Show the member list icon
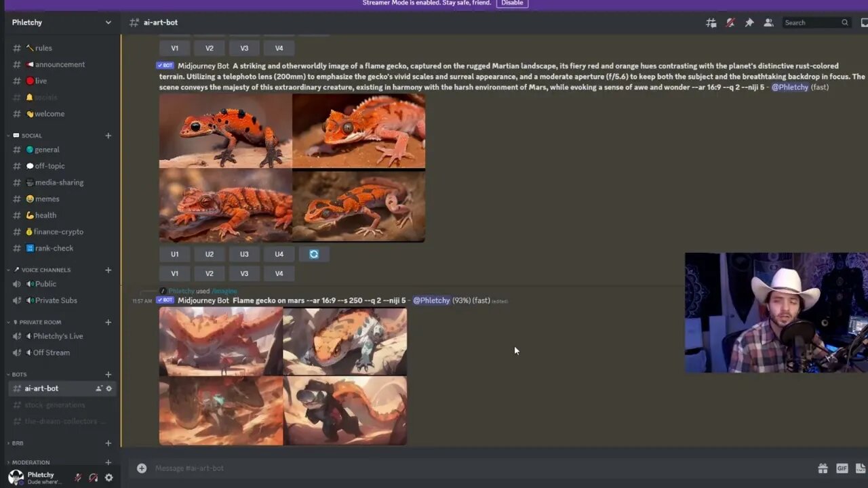The height and width of the screenshot is (488, 868). click(x=768, y=22)
